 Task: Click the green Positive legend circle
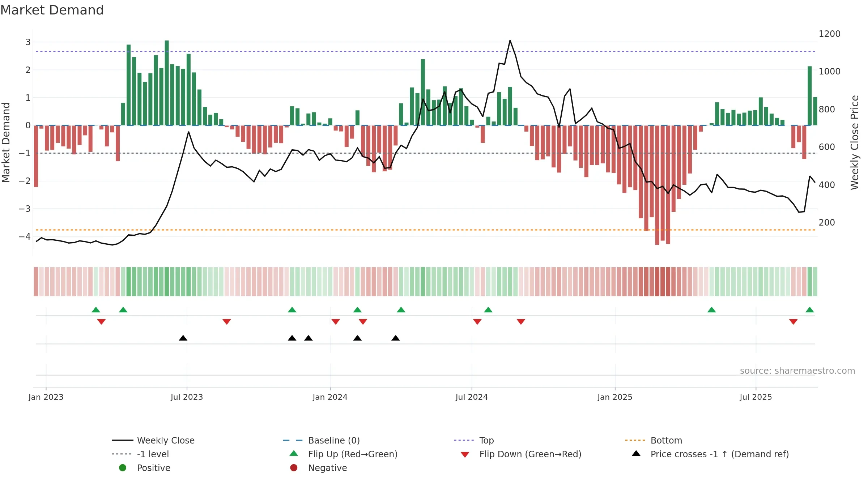[x=123, y=468]
